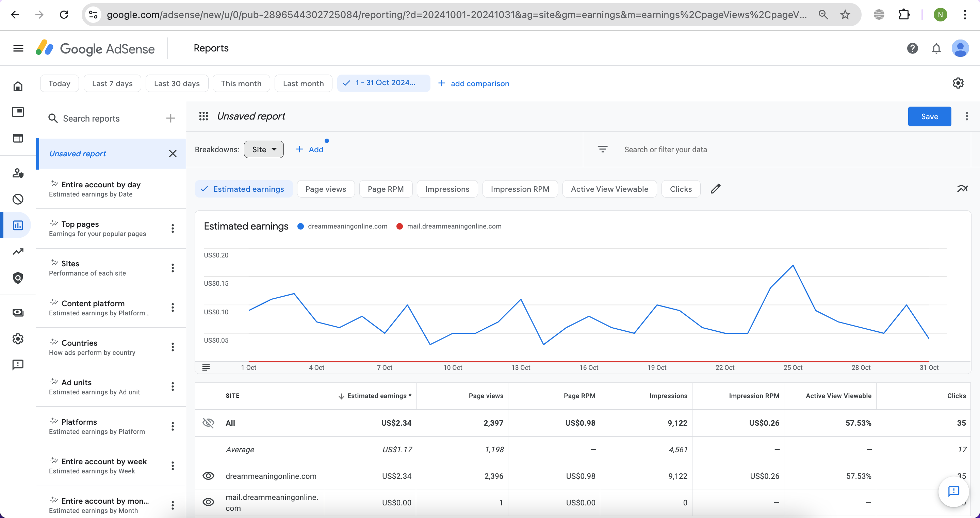The width and height of the screenshot is (980, 518).
Task: Open Policy center shield icon
Action: (x=18, y=278)
